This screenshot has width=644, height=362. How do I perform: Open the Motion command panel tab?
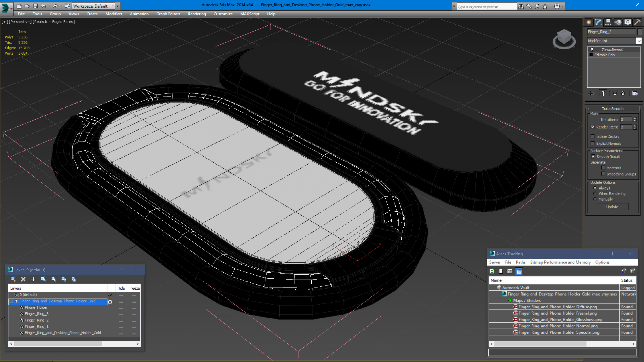coord(618,23)
